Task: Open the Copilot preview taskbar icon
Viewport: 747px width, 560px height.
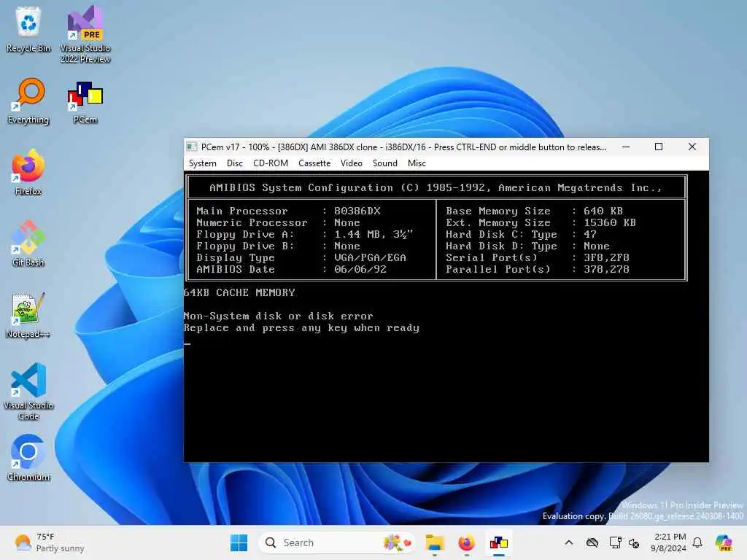Action: click(724, 542)
